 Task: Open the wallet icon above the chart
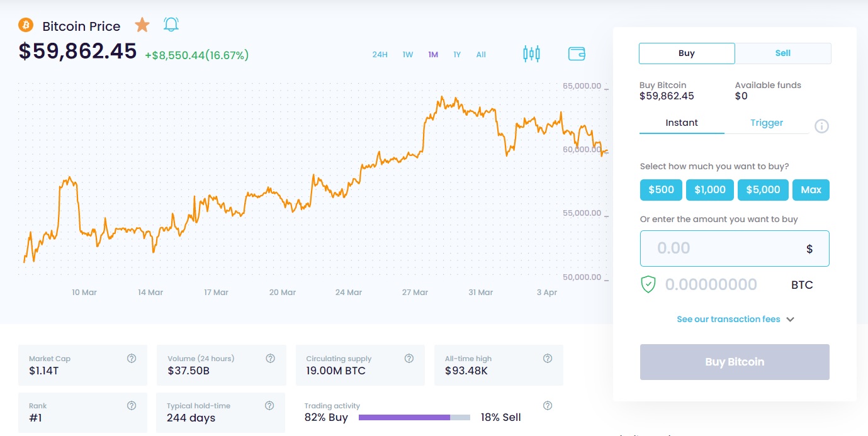[577, 53]
